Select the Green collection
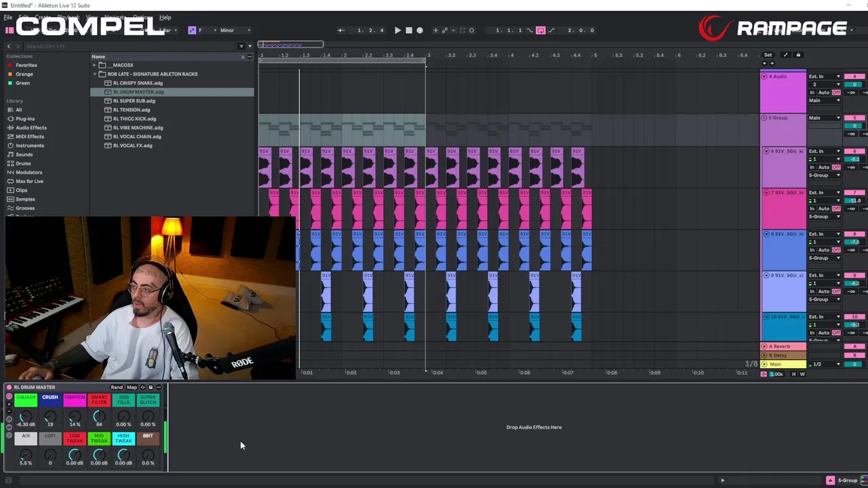The height and width of the screenshot is (488, 868). [x=23, y=83]
